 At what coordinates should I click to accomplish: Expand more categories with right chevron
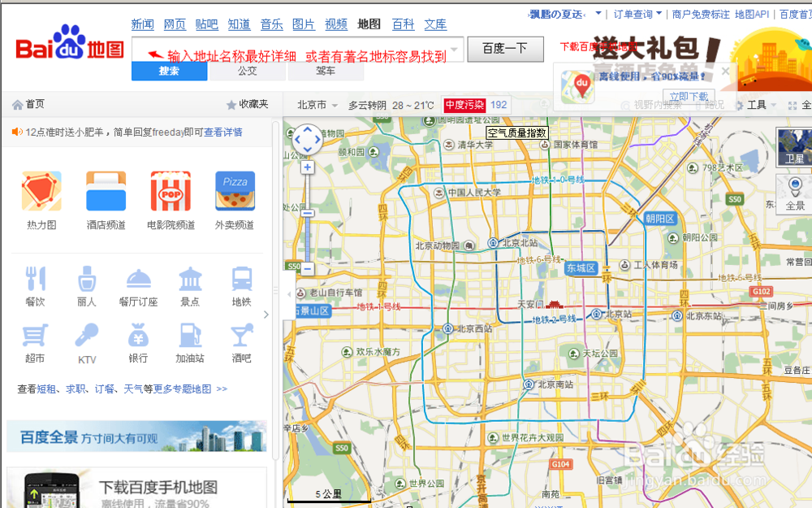click(266, 315)
